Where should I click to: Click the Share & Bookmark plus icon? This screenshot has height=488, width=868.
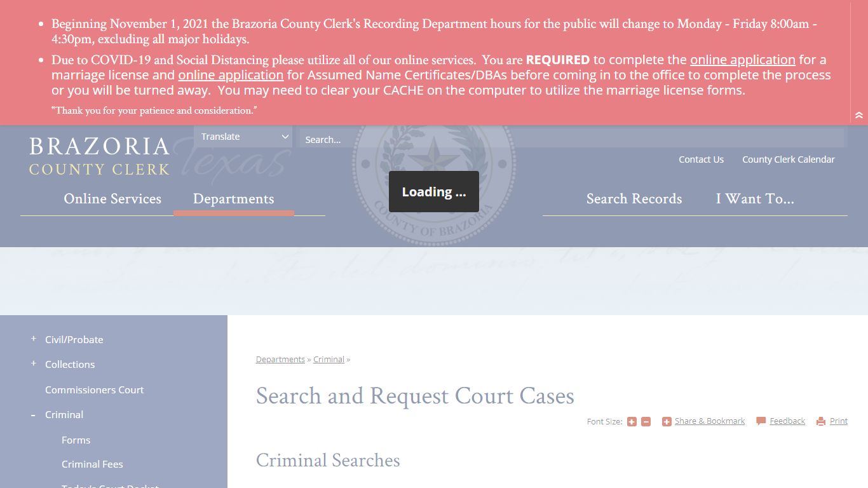667,422
